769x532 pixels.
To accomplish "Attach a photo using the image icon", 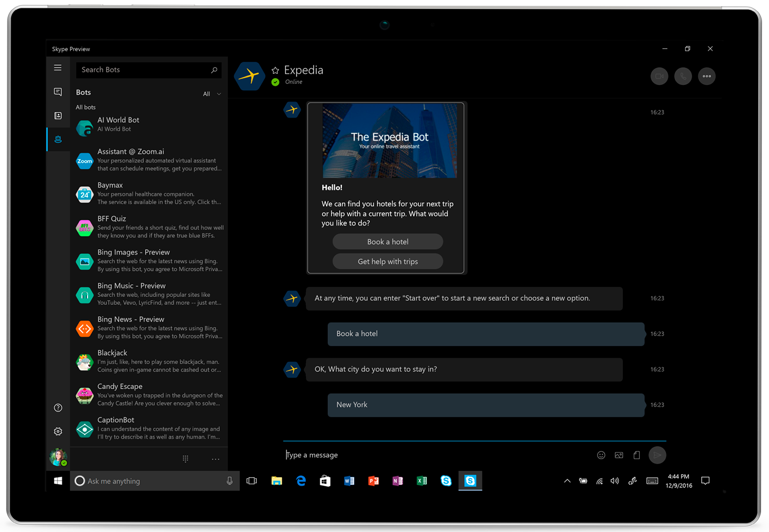I will (x=619, y=455).
